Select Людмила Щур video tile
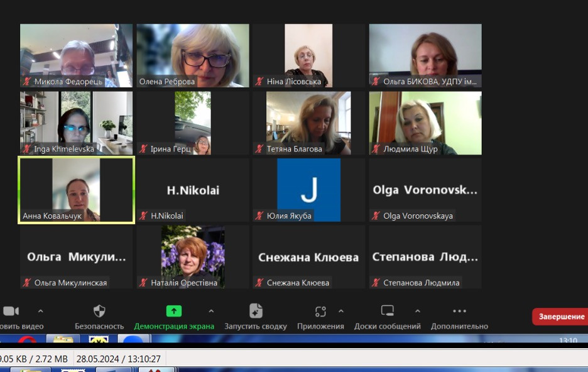The image size is (588, 372). click(425, 123)
